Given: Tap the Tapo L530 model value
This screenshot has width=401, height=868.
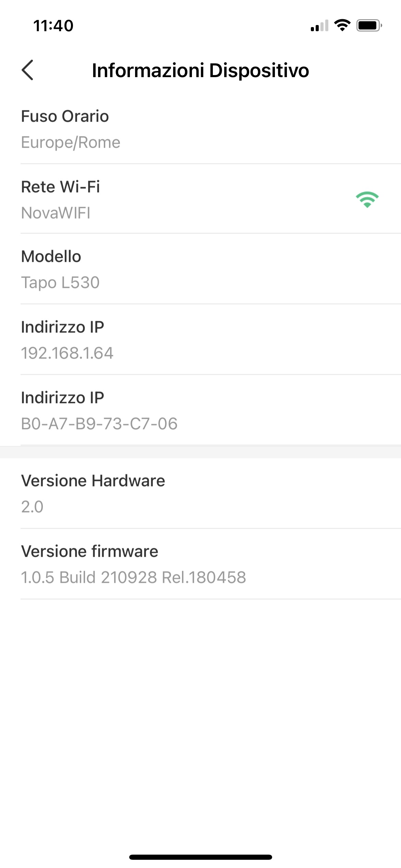Looking at the screenshot, I should click(60, 283).
